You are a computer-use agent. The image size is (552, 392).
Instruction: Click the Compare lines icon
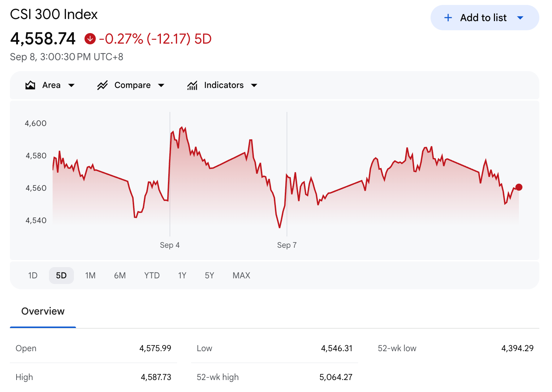tap(102, 85)
